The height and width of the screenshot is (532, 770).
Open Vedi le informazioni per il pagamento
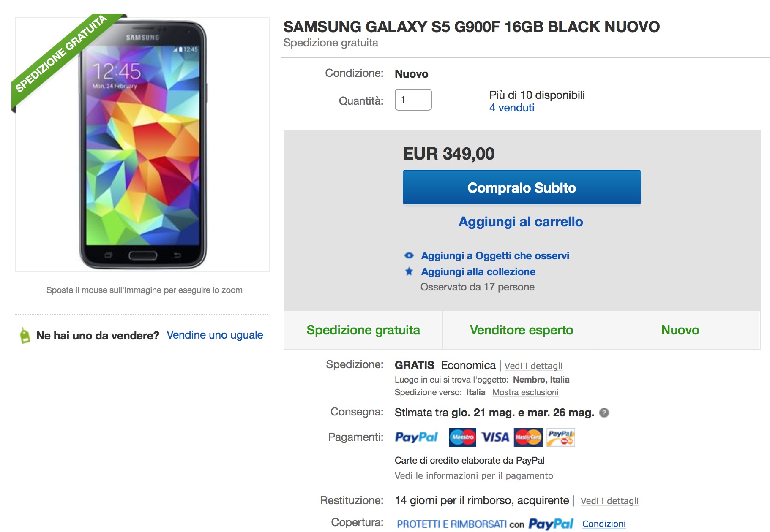pyautogui.click(x=474, y=475)
